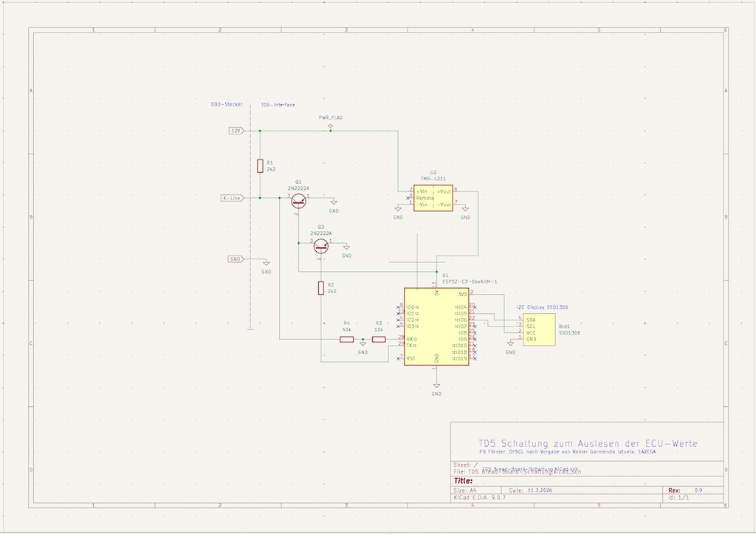Click the 12V global label
The height and width of the screenshot is (534, 756).
point(236,131)
